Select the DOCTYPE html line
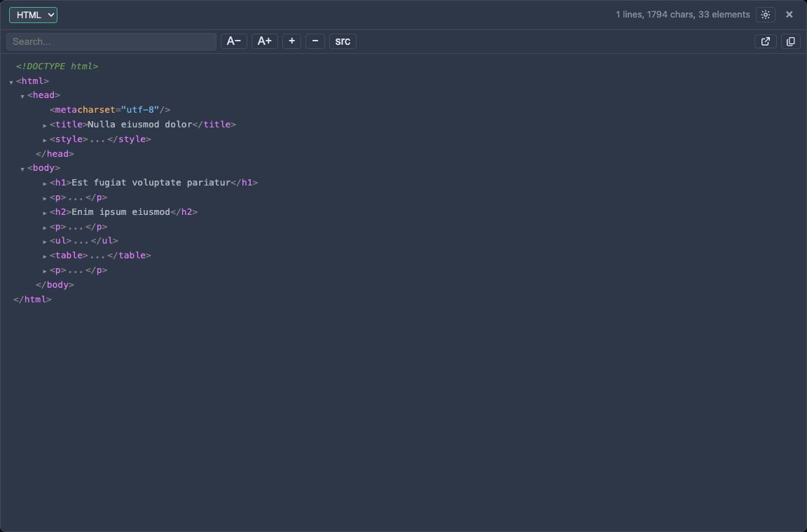Viewport: 807px width, 532px height. point(57,66)
